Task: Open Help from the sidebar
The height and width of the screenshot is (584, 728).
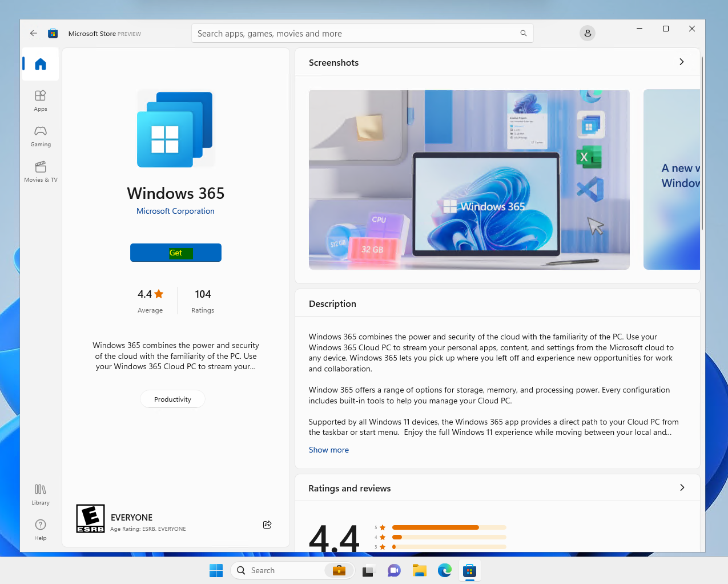Action: pos(41,530)
